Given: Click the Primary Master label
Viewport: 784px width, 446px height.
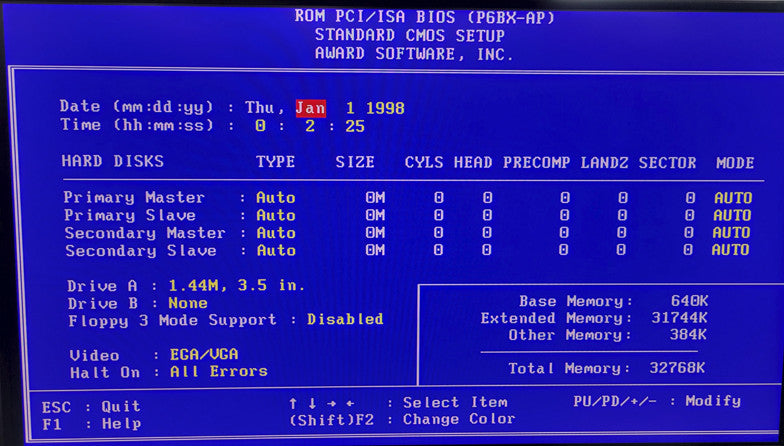Looking at the screenshot, I should [x=134, y=198].
